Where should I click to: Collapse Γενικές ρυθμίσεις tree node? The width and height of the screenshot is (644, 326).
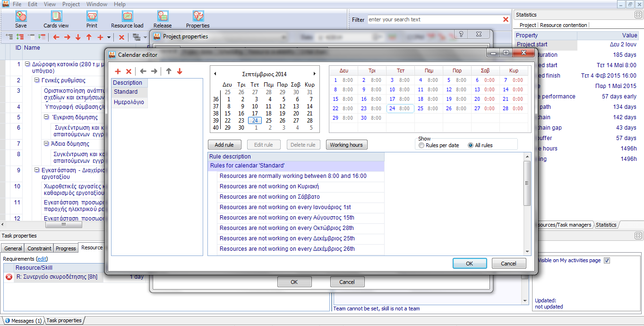pyautogui.click(x=37, y=80)
